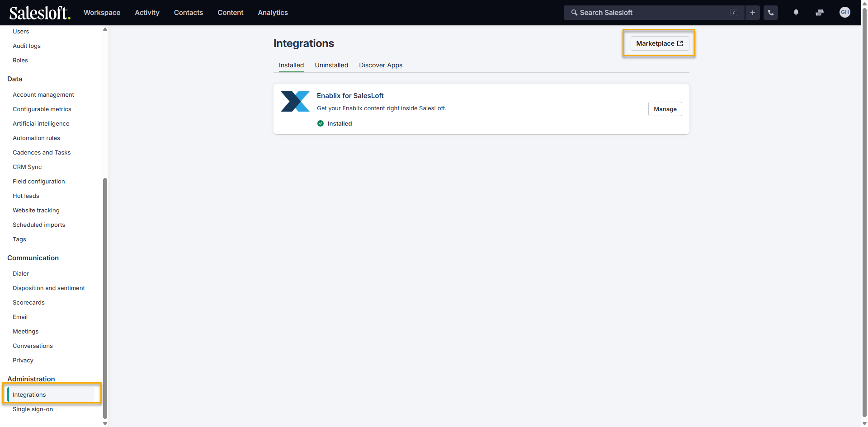Open Dialer settings
Viewport: 868px width, 427px height.
coord(21,273)
